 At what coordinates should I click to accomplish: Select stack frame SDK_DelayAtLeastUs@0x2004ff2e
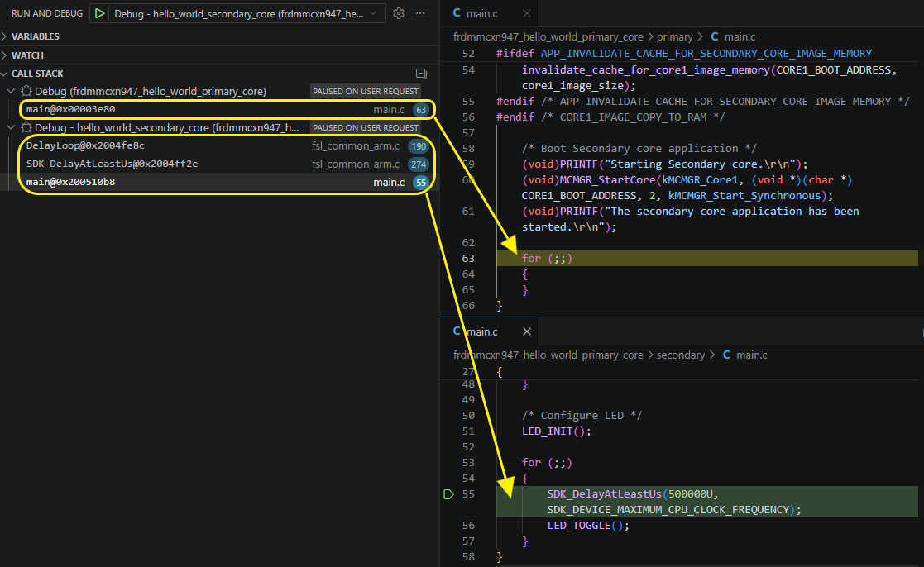pos(219,164)
